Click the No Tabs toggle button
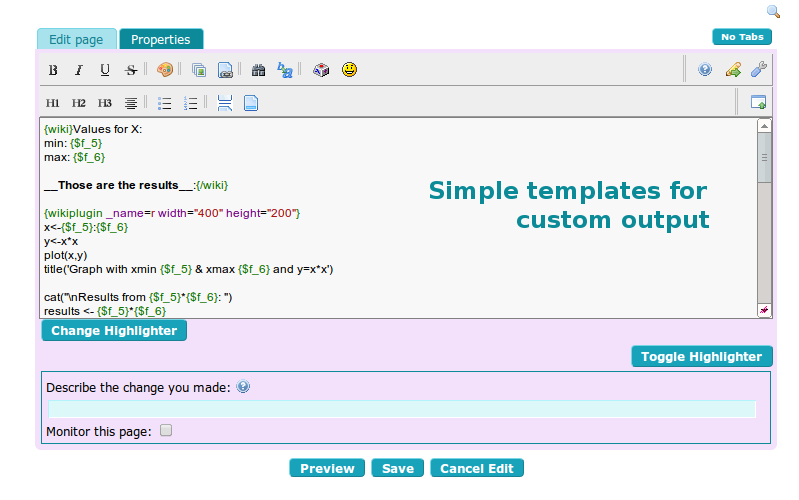The image size is (799, 500). 742,37
